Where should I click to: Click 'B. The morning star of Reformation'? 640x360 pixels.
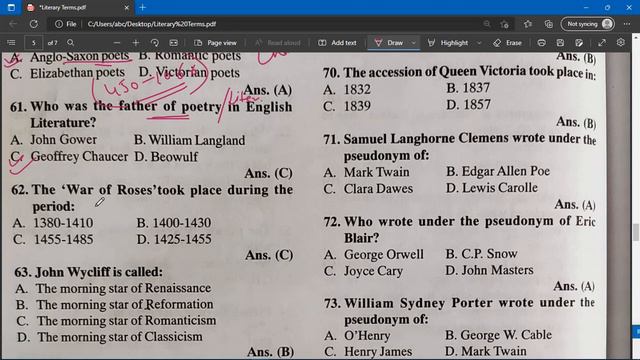tap(114, 304)
